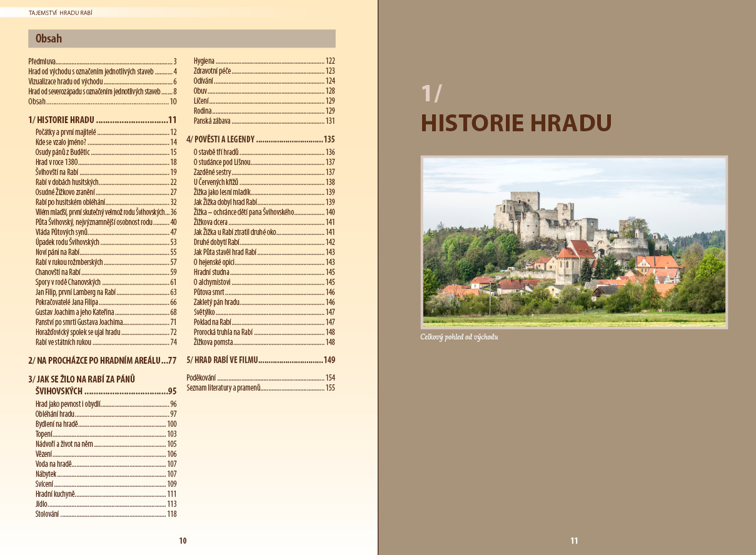The width and height of the screenshot is (756, 555).
Task: Click the castle photograph on the right page
Action: [x=574, y=242]
